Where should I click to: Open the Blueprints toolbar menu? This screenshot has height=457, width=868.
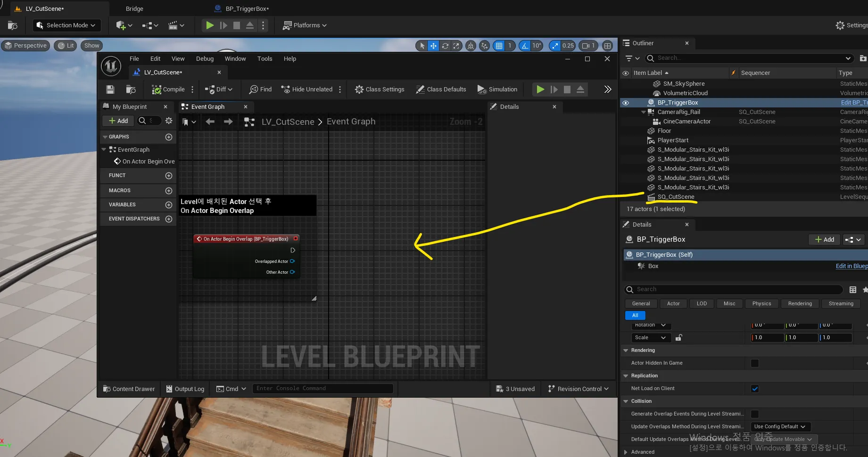coord(150,25)
